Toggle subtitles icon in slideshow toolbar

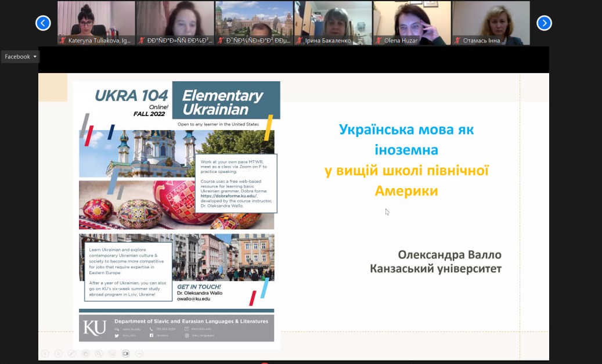[x=112, y=353]
